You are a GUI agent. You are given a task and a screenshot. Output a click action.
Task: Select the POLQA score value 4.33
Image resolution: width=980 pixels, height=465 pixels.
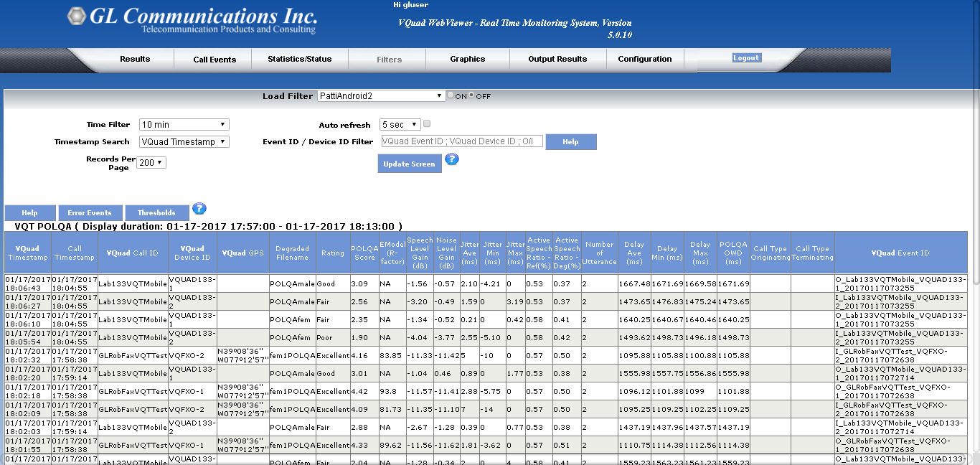[x=364, y=445]
